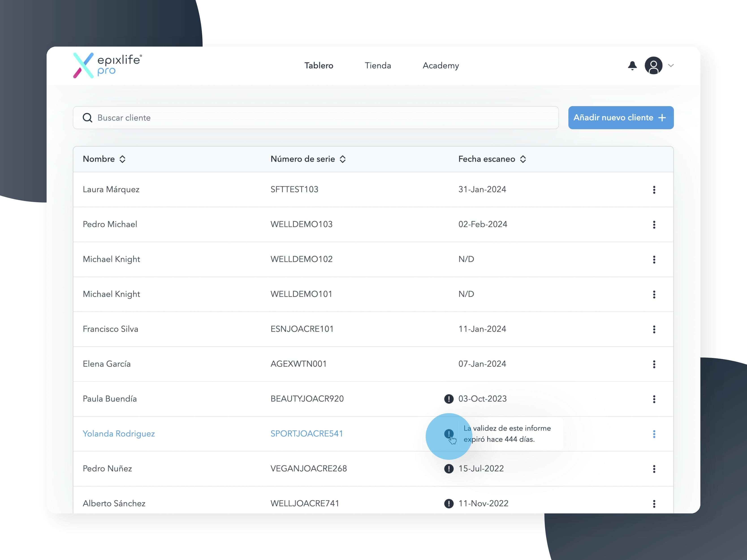Sort by Fecha escaneo arrows
The width and height of the screenshot is (747, 560).
tap(523, 159)
